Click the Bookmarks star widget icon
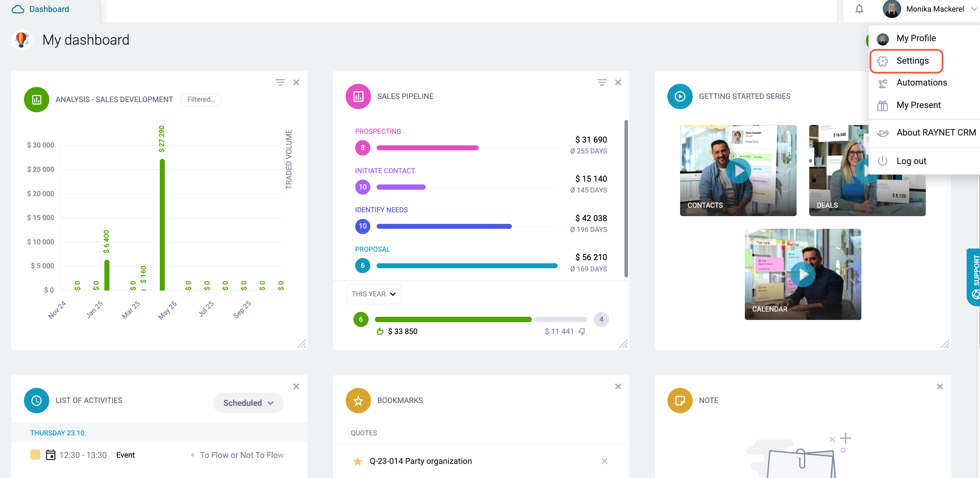 pos(358,401)
